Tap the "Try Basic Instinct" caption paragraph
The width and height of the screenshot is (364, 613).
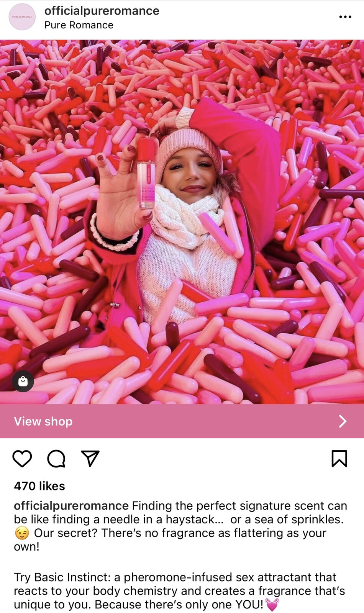(x=179, y=591)
